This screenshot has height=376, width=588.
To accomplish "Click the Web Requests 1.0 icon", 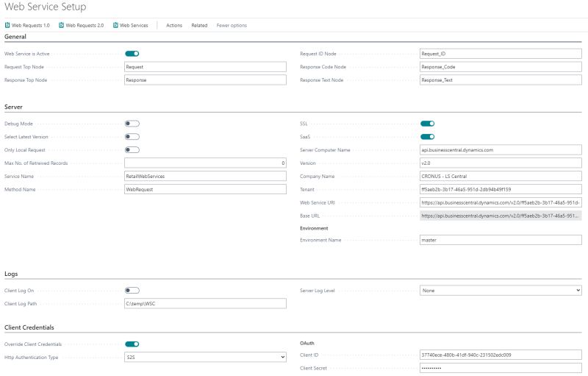I will click(x=7, y=25).
